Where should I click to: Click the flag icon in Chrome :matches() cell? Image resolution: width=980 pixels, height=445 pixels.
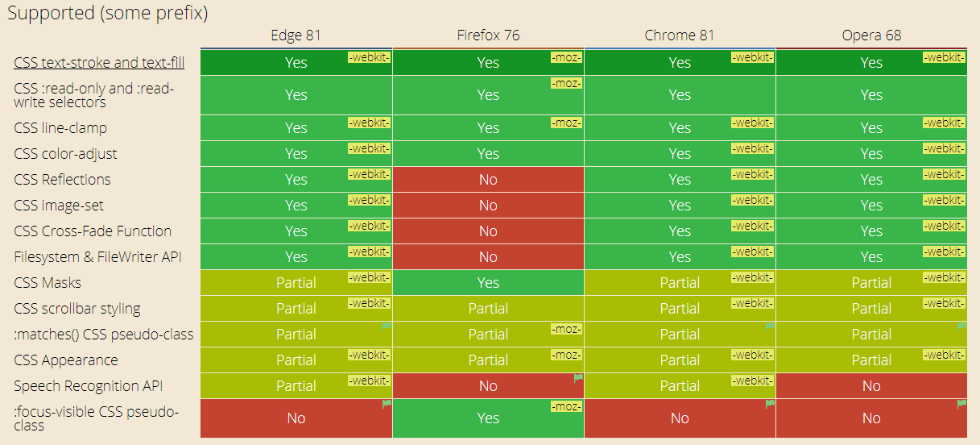[770, 326]
